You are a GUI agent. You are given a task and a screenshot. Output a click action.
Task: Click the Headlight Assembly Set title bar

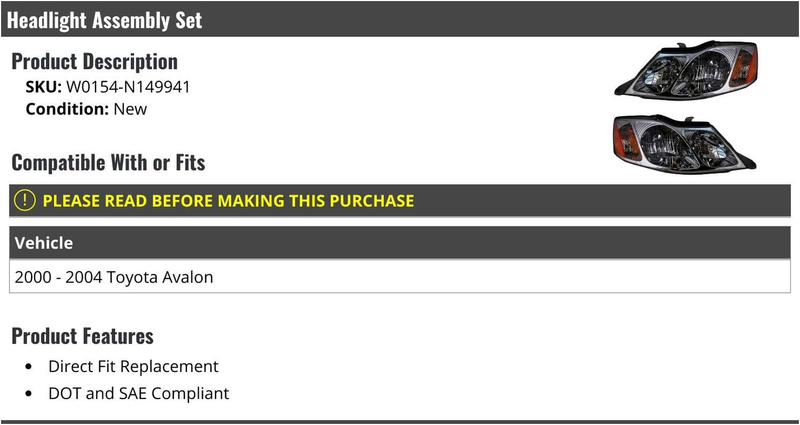pyautogui.click(x=399, y=19)
